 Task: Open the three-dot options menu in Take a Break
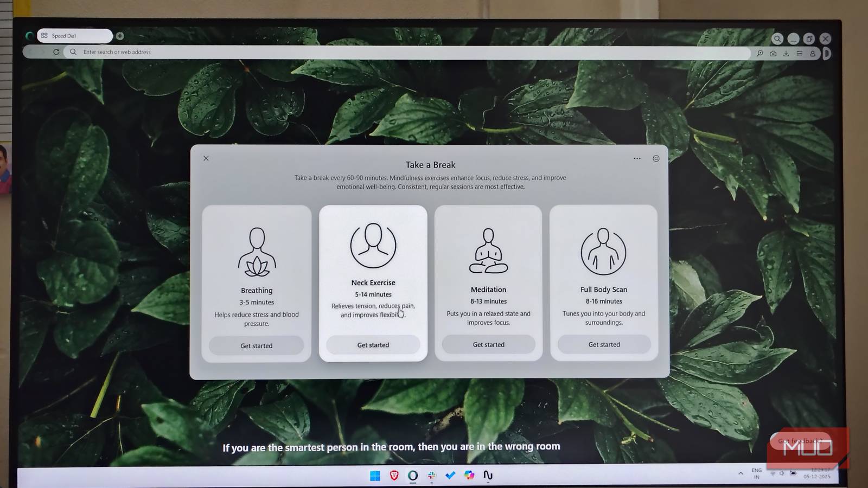pyautogui.click(x=637, y=158)
